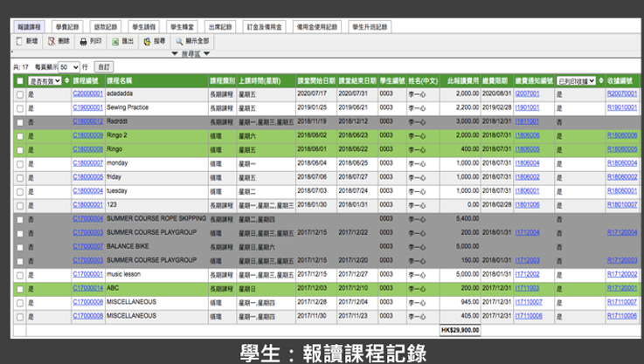644x364 pixels.
Task: Check the box for Sewing Practice row
Action: pyautogui.click(x=20, y=109)
